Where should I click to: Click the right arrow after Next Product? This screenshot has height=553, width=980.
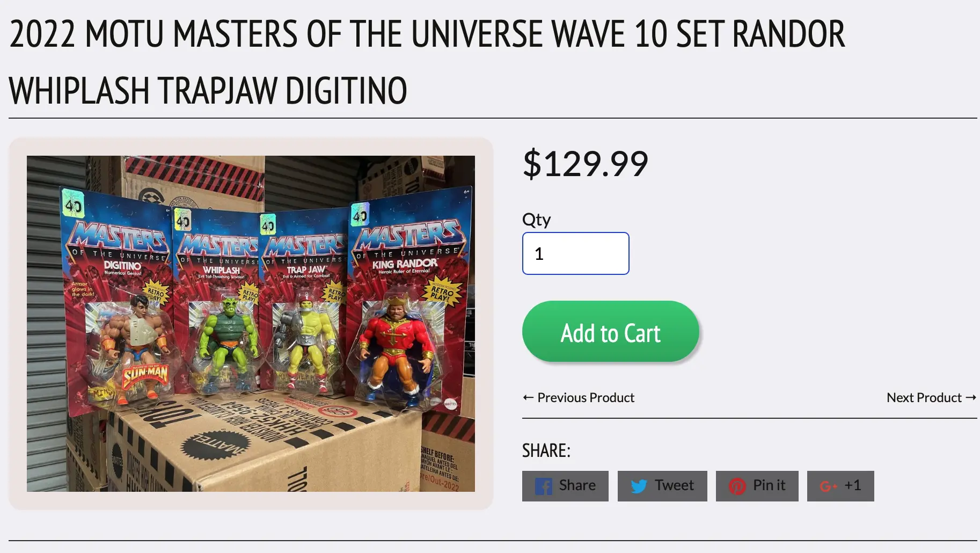(971, 397)
